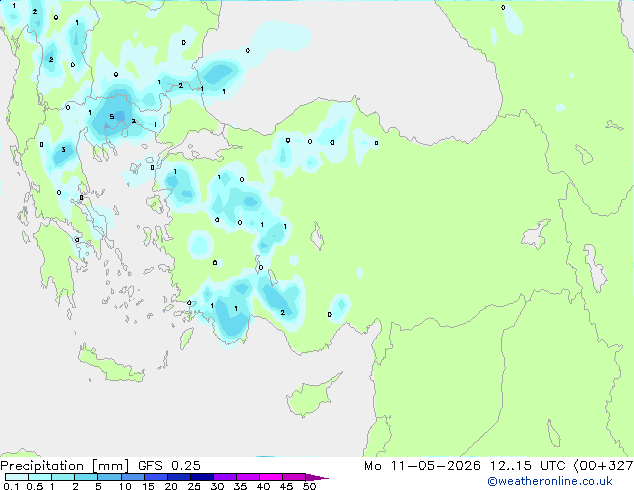Image resolution: width=634 pixels, height=490 pixels.
Task: Click the 40–45 mm magenta legend swatch
Action: (271, 477)
